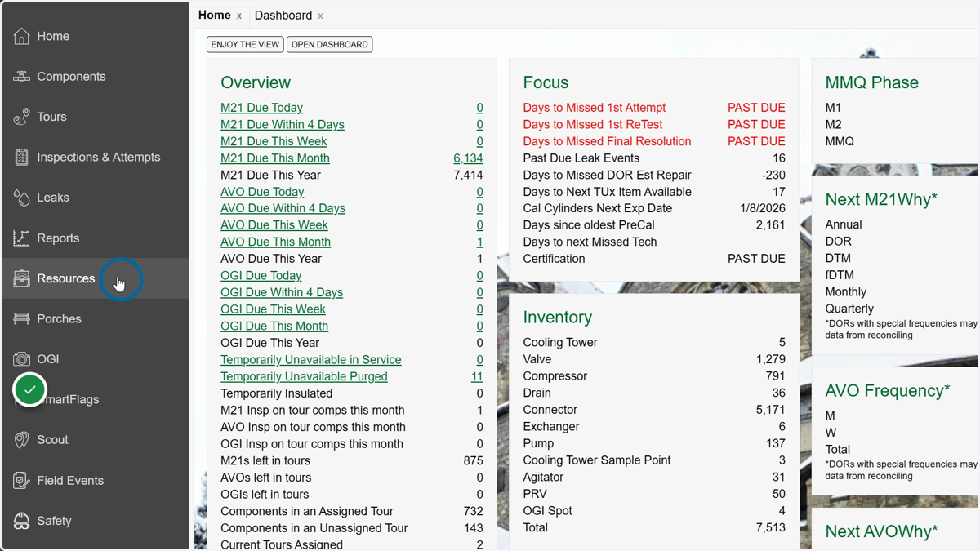Click the Leaks droplet icon

pos(21,198)
